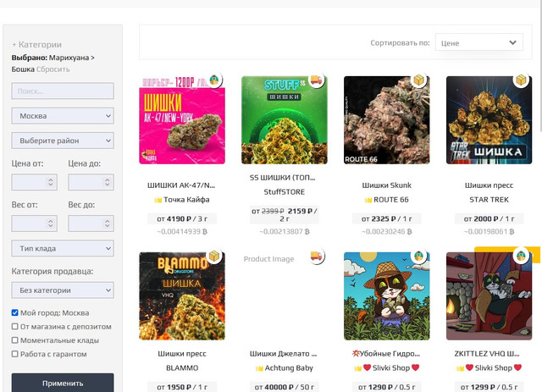This screenshot has height=392, width=542.
Task: Click the search field labeled Поиск...
Action: (x=63, y=91)
